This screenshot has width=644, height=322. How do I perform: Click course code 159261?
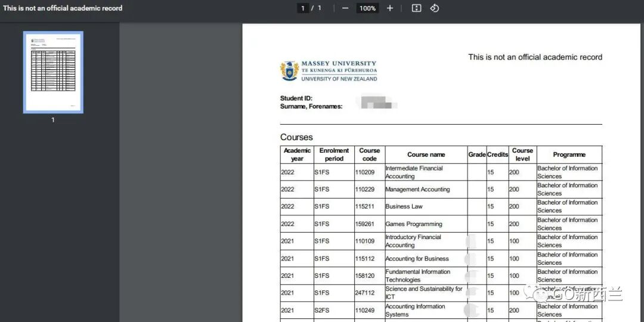(x=365, y=224)
